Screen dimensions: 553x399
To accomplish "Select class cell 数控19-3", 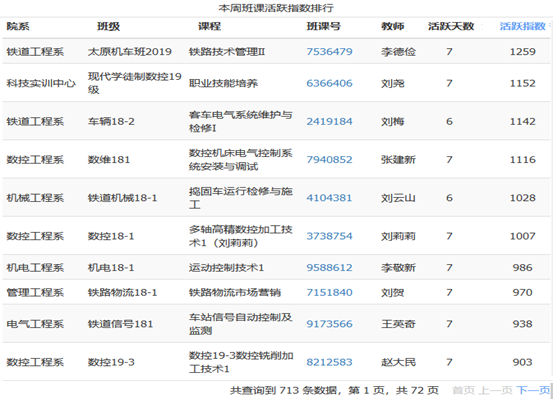I will [x=111, y=362].
